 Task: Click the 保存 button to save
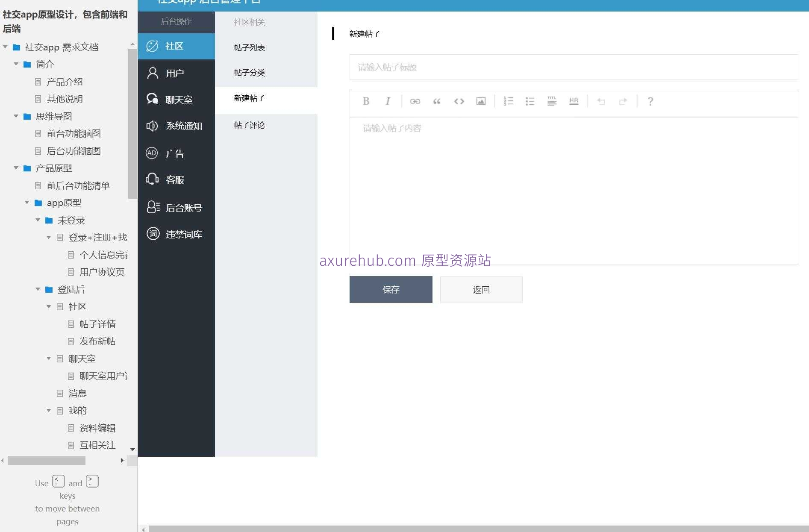(x=391, y=289)
